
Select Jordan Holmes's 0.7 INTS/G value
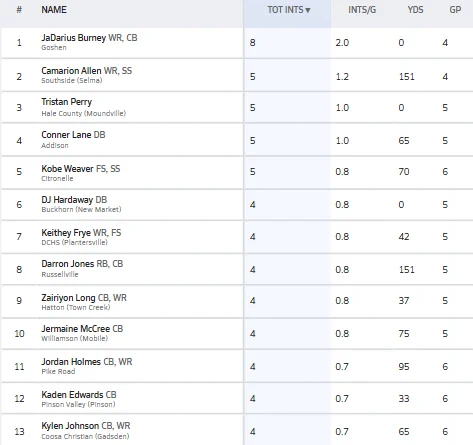[x=342, y=367]
